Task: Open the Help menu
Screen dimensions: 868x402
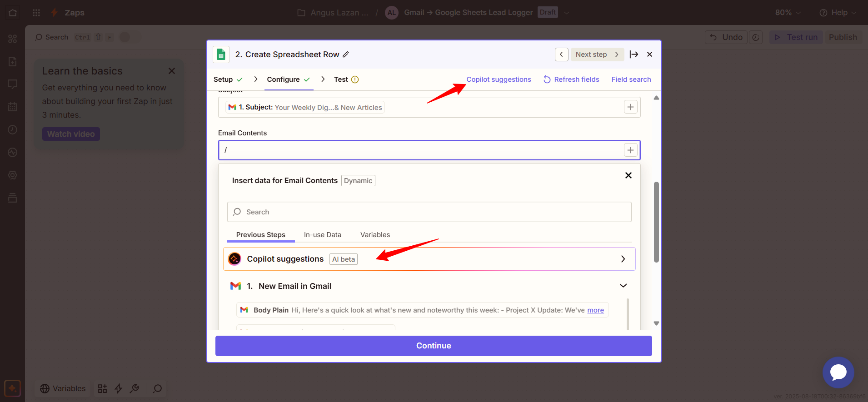Action: coord(838,13)
